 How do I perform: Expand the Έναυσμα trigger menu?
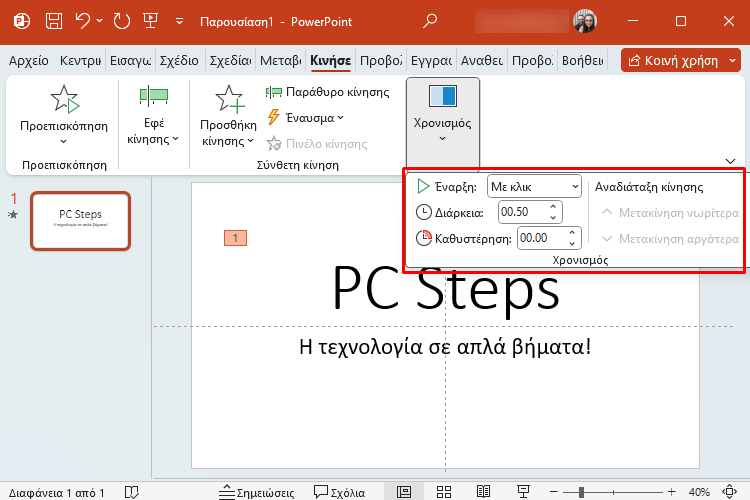tap(306, 118)
